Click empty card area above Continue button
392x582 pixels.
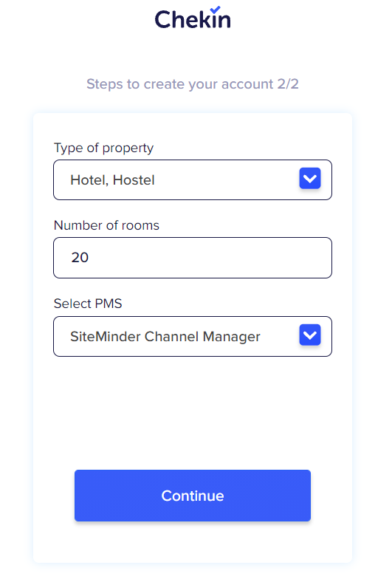tap(193, 412)
